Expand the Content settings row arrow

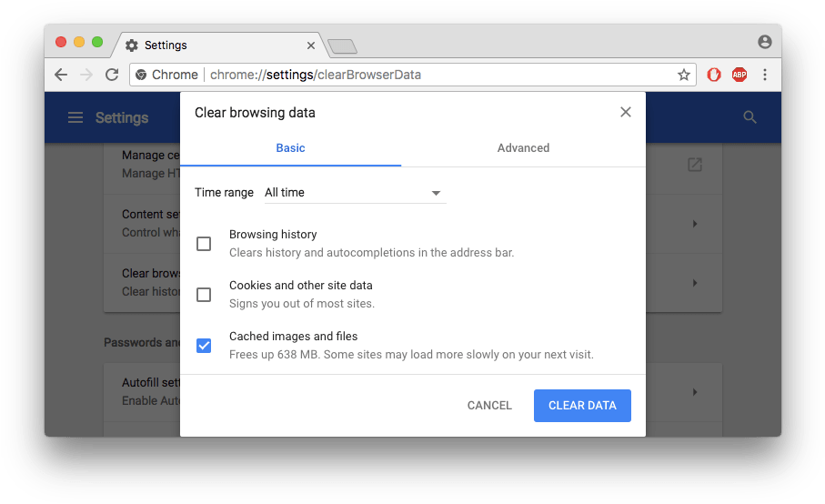click(x=695, y=224)
